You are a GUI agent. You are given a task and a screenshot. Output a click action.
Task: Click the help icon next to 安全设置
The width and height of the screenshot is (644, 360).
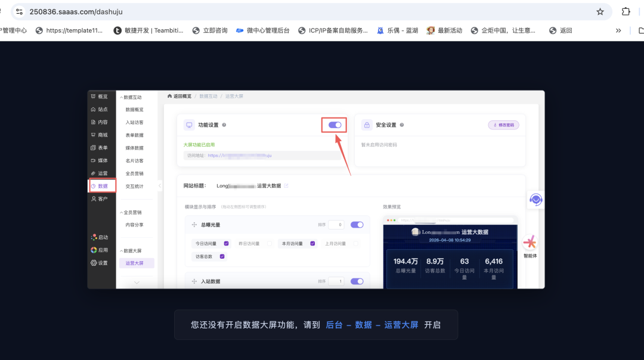402,125
